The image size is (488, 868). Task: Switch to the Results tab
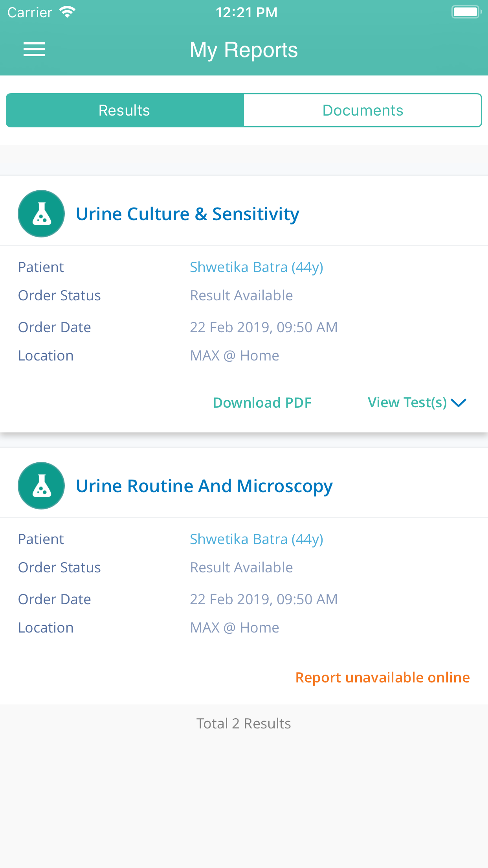124,110
